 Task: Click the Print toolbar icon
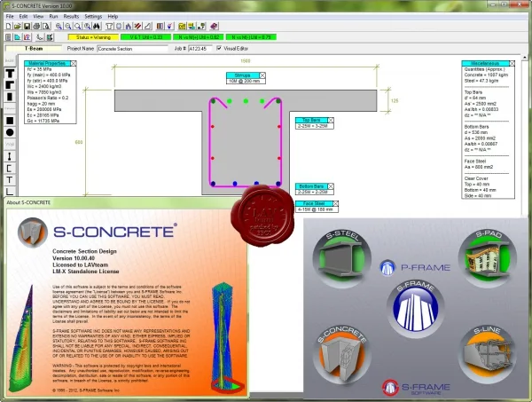tap(36, 26)
